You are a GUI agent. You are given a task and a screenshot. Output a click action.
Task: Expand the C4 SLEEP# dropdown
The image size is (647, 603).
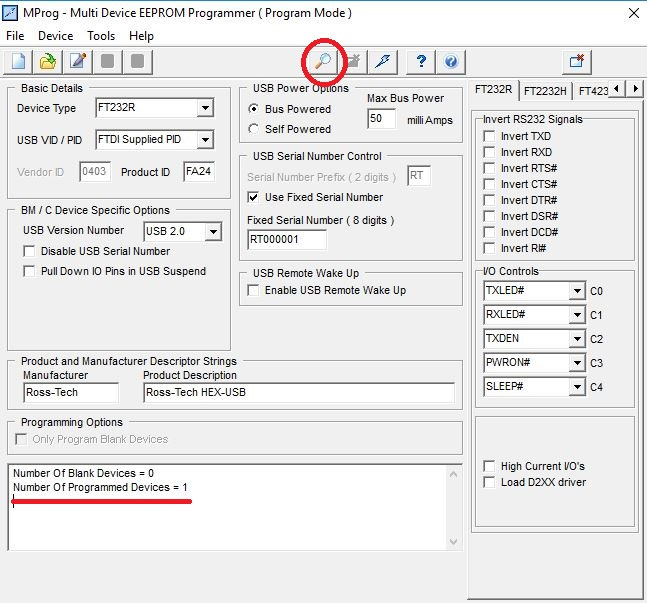pos(577,387)
